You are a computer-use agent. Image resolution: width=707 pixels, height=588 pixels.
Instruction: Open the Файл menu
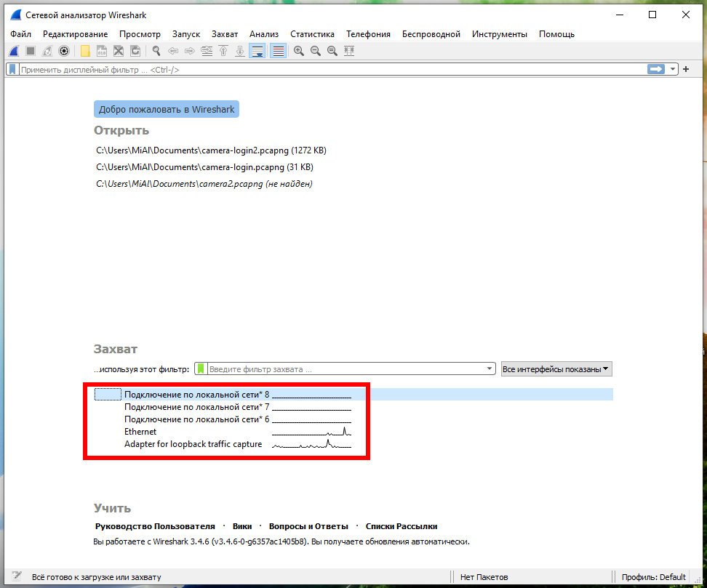coord(21,34)
